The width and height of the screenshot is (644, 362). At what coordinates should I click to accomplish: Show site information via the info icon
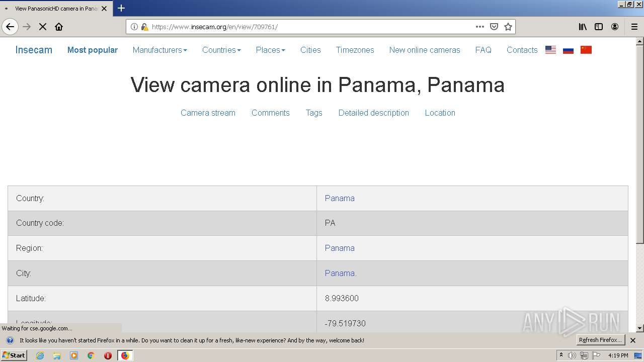click(134, 27)
